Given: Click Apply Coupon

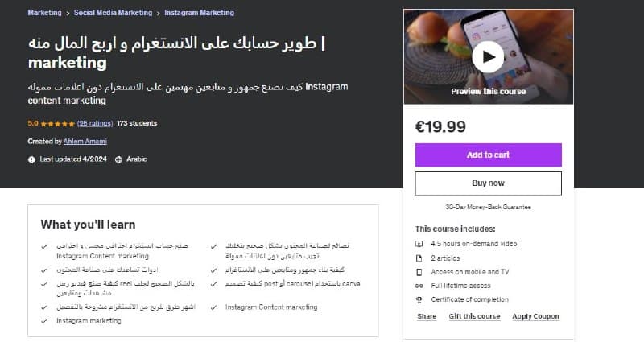Looking at the screenshot, I should pos(535,316).
